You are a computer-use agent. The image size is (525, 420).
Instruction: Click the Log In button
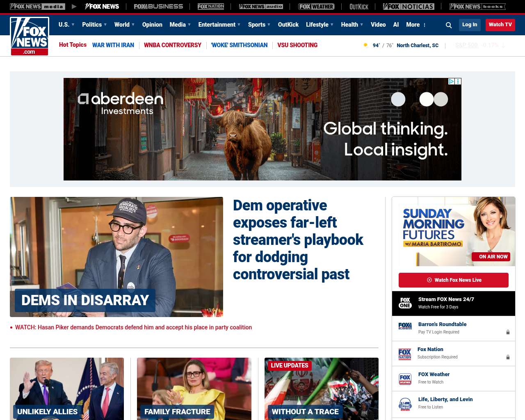pos(470,25)
